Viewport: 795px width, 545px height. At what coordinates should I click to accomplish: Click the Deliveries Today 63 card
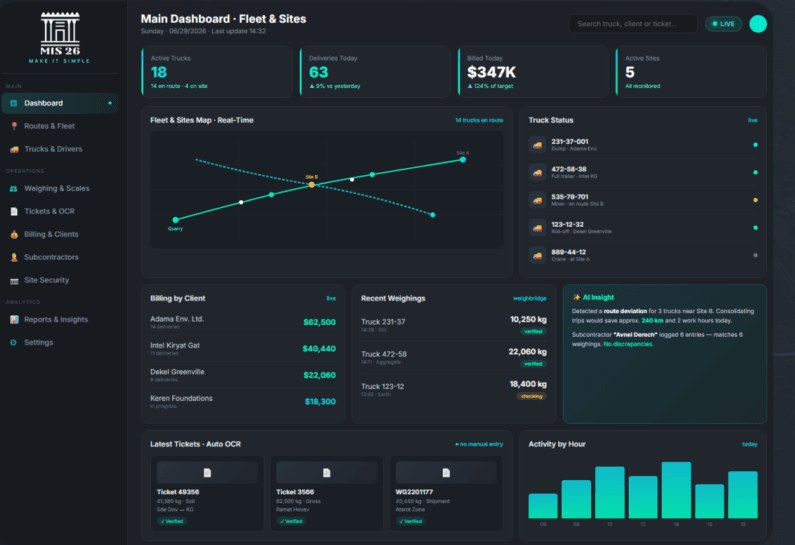click(375, 71)
